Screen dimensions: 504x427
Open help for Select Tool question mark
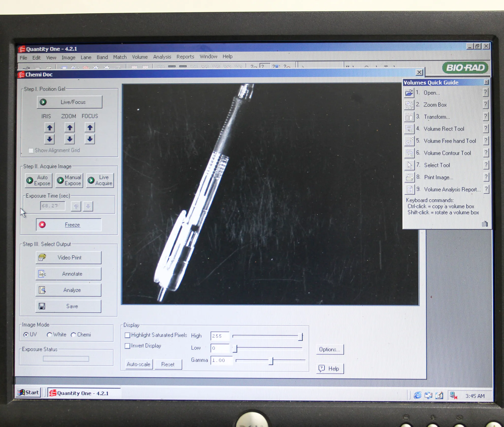tap(486, 165)
